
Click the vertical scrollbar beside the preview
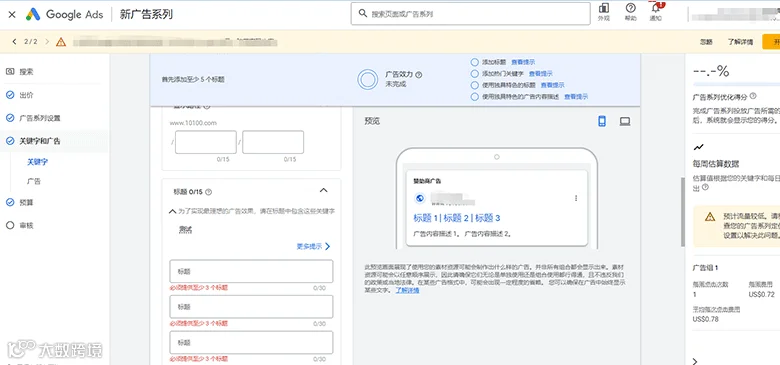point(683,211)
